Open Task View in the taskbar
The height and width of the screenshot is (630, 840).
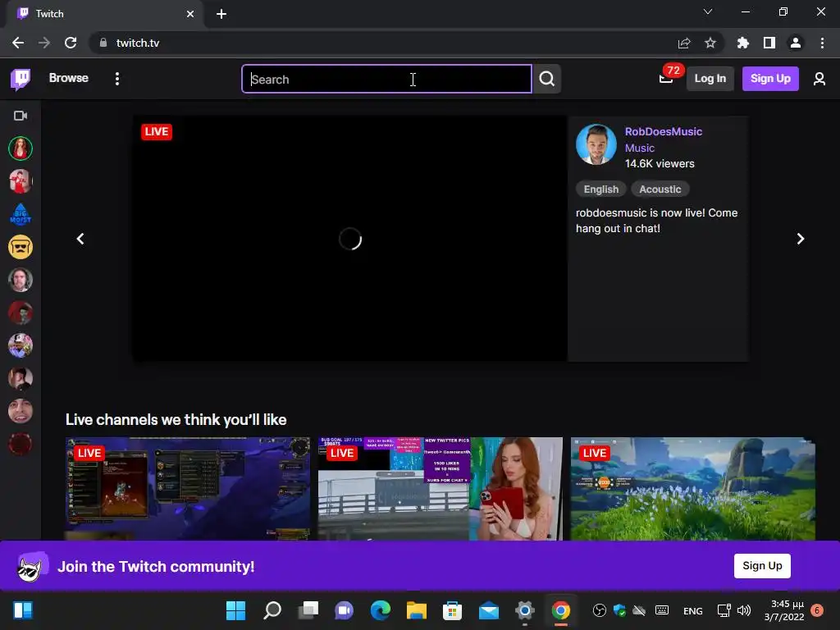pos(308,610)
